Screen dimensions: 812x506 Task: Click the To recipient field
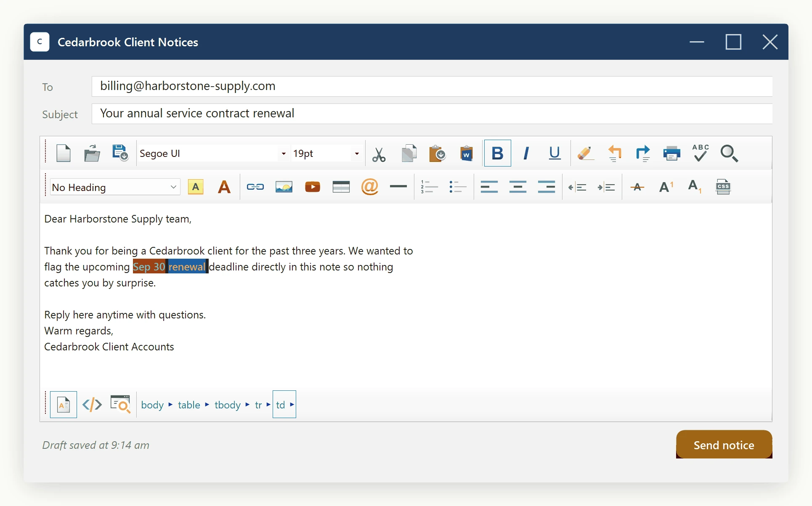[432, 86]
